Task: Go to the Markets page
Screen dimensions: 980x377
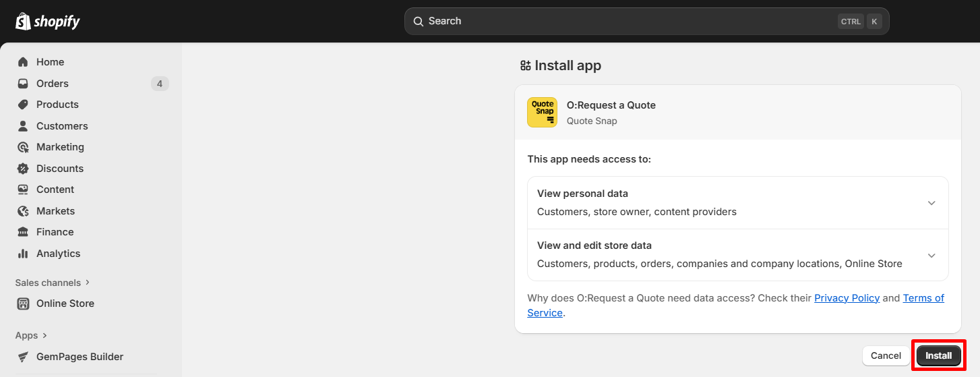Action: 55,211
